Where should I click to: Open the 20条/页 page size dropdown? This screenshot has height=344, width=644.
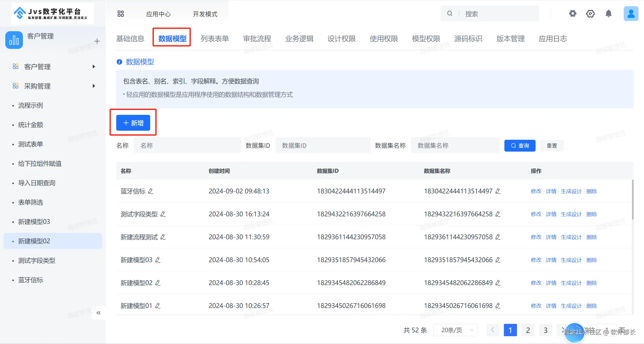click(455, 330)
